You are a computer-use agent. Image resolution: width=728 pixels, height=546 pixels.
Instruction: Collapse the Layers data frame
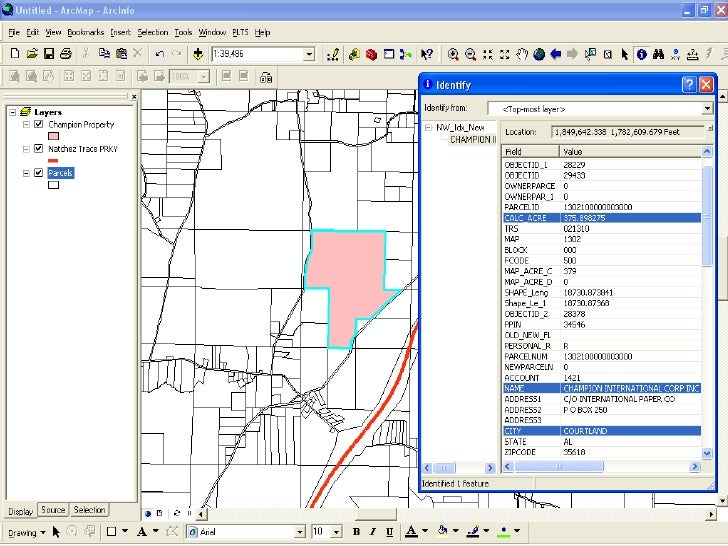click(x=13, y=112)
